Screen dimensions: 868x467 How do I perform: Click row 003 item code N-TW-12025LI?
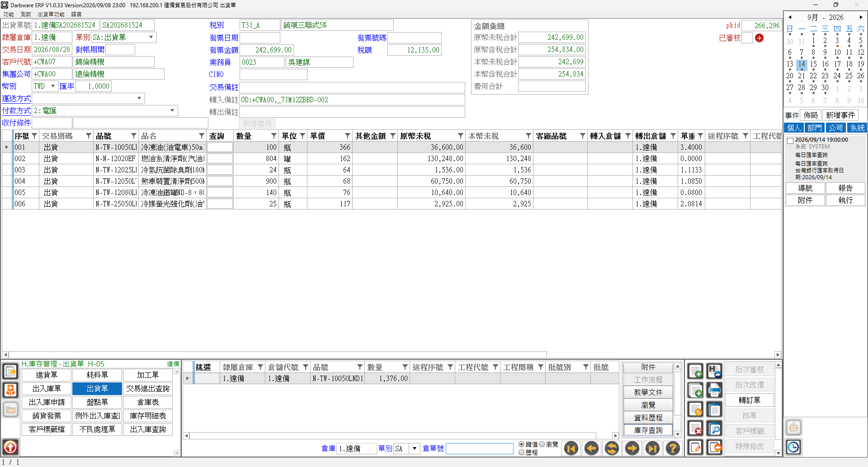click(x=116, y=170)
